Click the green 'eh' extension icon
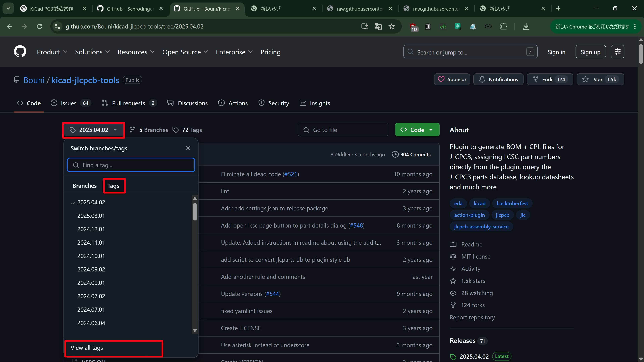Viewport: 644px width, 362px height. coord(443,26)
